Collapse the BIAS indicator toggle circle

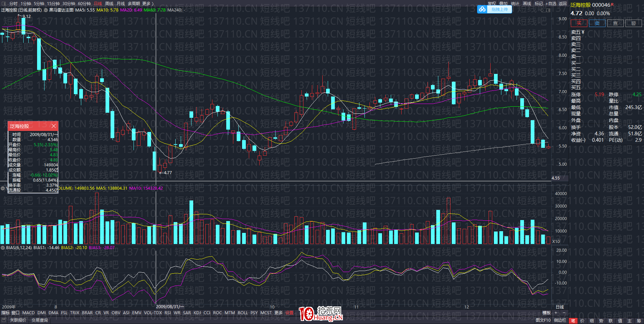pos(3,248)
